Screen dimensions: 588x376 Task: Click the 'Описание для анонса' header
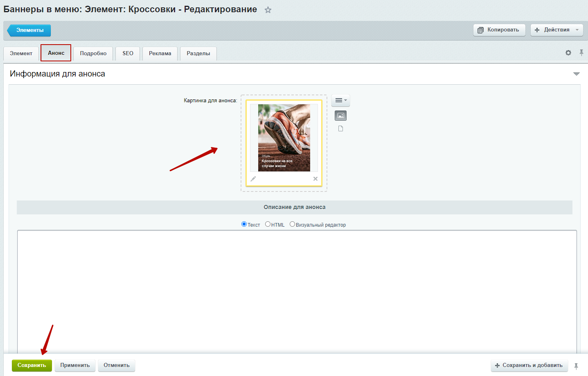pos(295,207)
